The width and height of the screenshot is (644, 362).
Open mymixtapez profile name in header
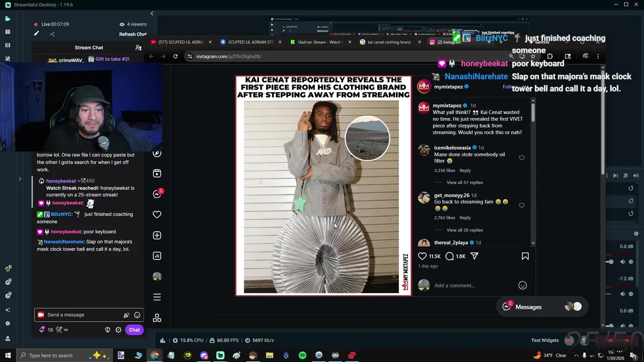click(448, 87)
